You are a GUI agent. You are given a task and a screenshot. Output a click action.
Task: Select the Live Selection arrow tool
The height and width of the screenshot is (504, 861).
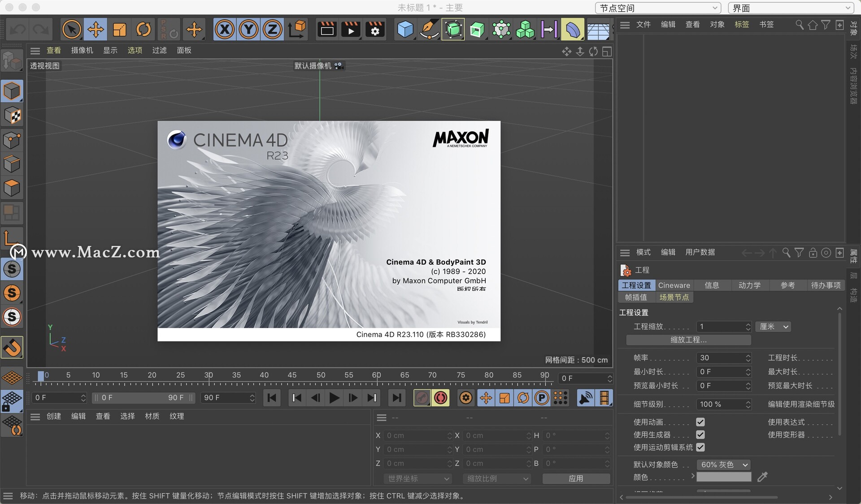point(71,30)
